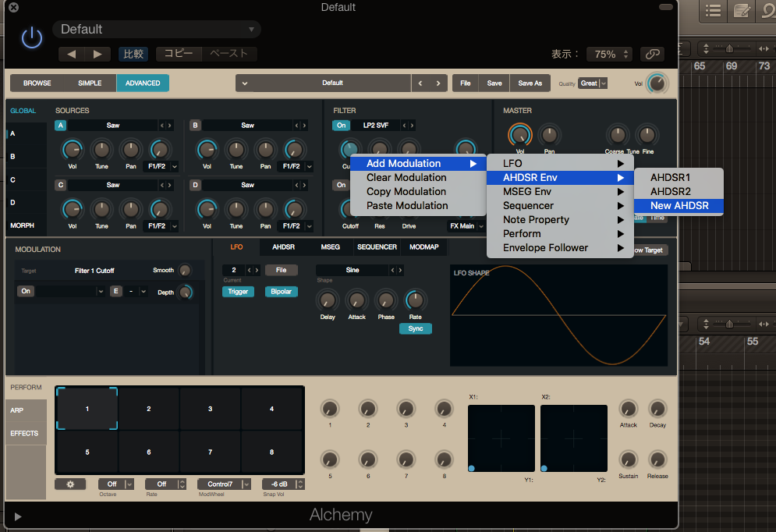Click the link icon beside the zoom control
776x532 pixels.
(x=652, y=55)
